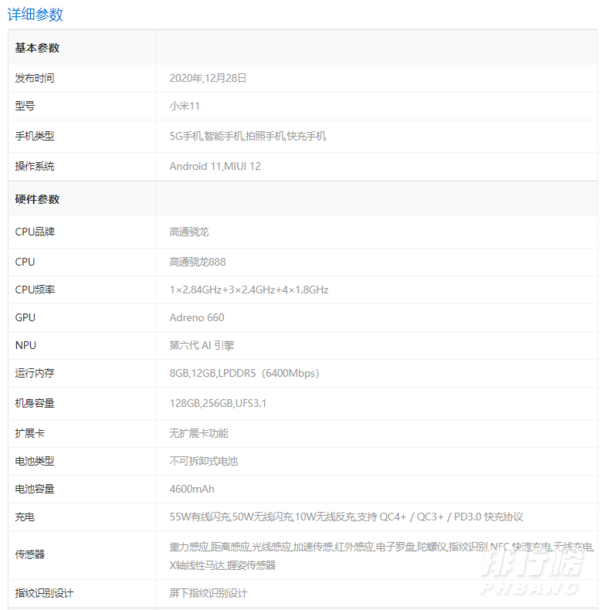Screen dimensions: 600x610
Task: Click the value 高通骁龙888
Action: (198, 262)
